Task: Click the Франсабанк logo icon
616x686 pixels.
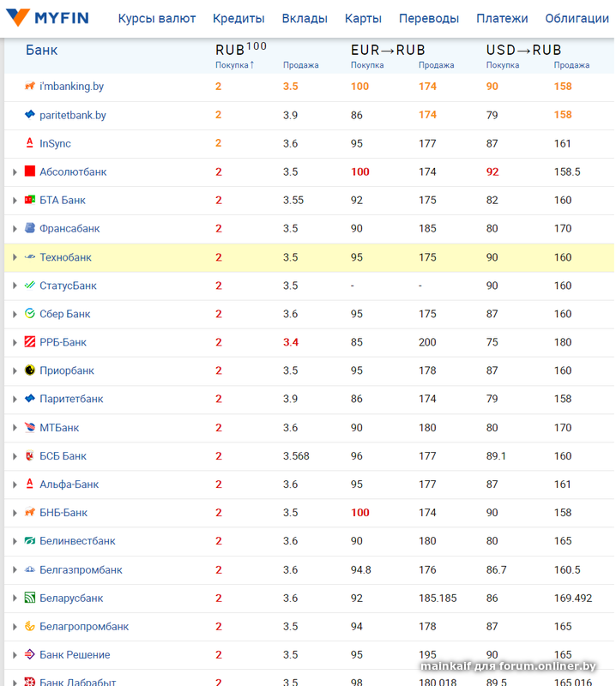Action: pos(30,228)
